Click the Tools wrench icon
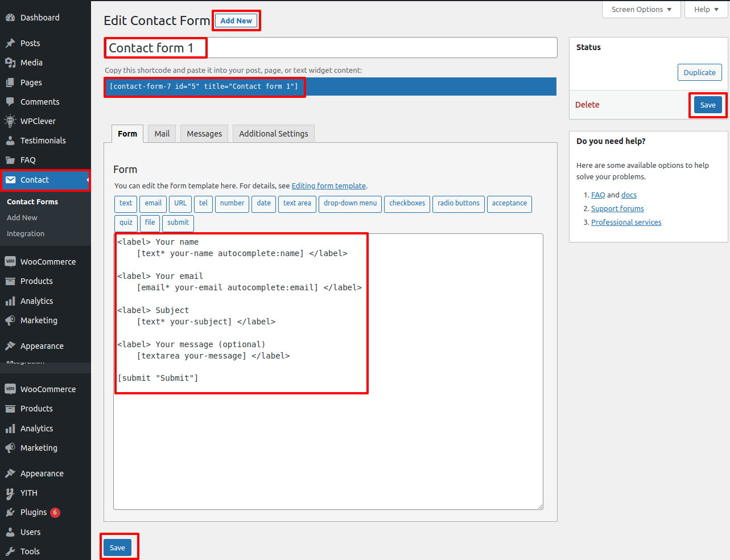730x560 pixels. coord(10,551)
